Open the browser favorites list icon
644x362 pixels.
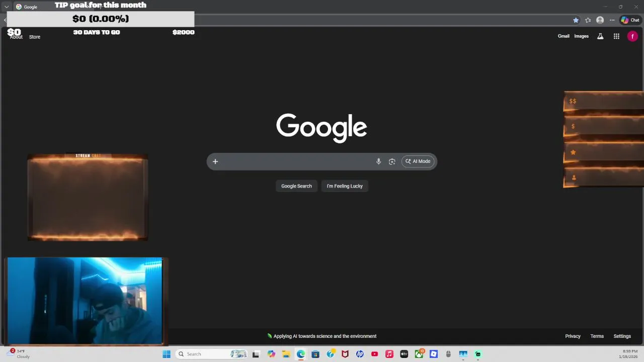click(588, 20)
